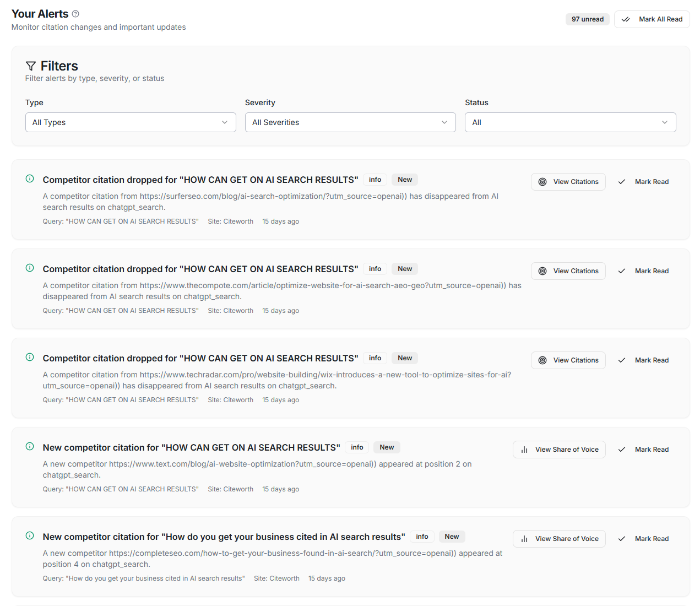700x606 pixels.
Task: Click the Mark All Read button
Action: pyautogui.click(x=652, y=19)
